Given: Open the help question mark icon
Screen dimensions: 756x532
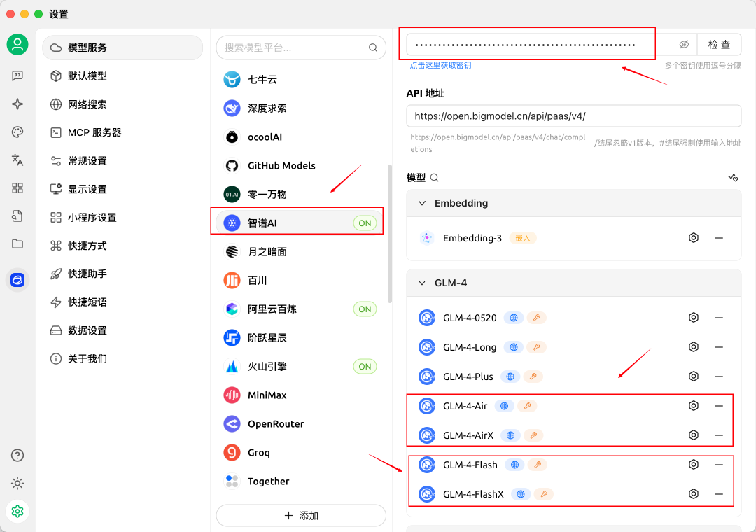Looking at the screenshot, I should [x=17, y=455].
